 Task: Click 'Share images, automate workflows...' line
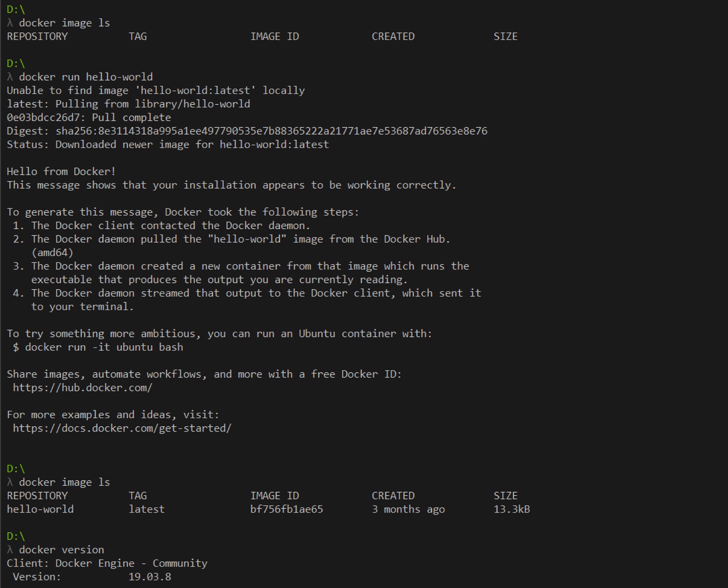pyautogui.click(x=204, y=374)
